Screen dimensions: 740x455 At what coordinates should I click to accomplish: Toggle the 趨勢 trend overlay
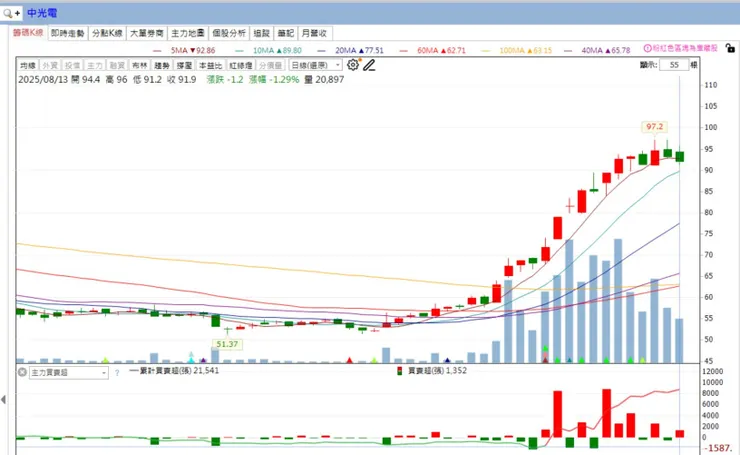click(162, 66)
